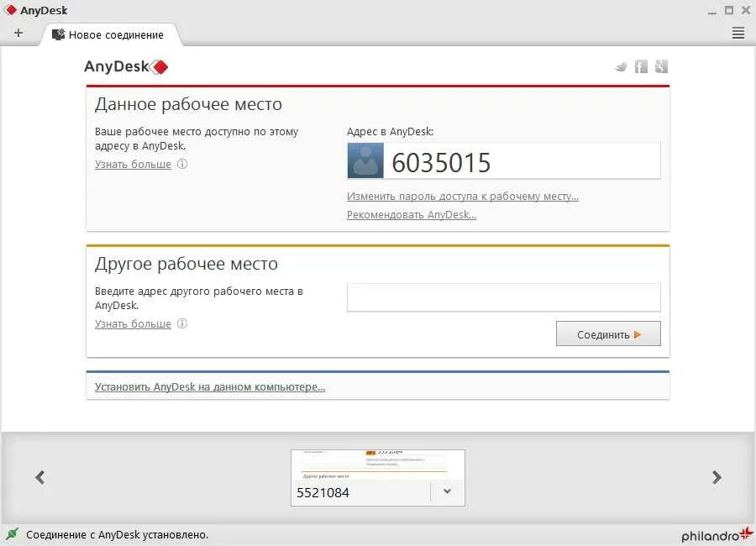
Task: Go to next recent session with right arrow
Action: 717,477
